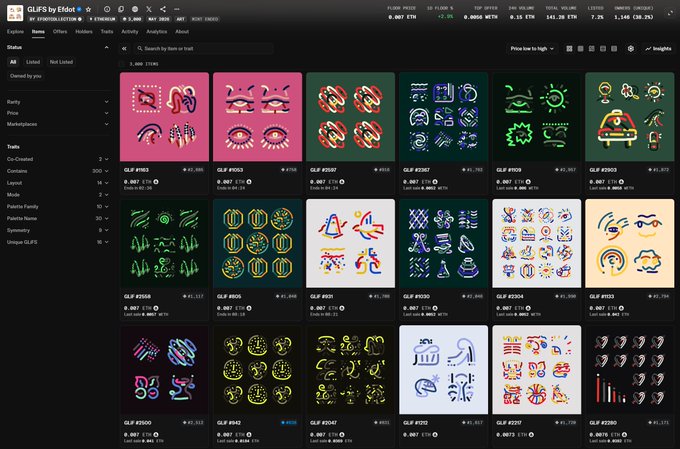The image size is (680, 449).
Task: Open the GLIF #1133 cream background thumbnail
Action: [630, 243]
